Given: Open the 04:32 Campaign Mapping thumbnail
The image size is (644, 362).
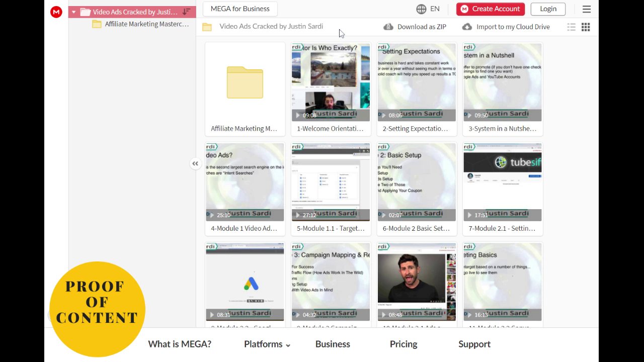Looking at the screenshot, I should coord(331,282).
